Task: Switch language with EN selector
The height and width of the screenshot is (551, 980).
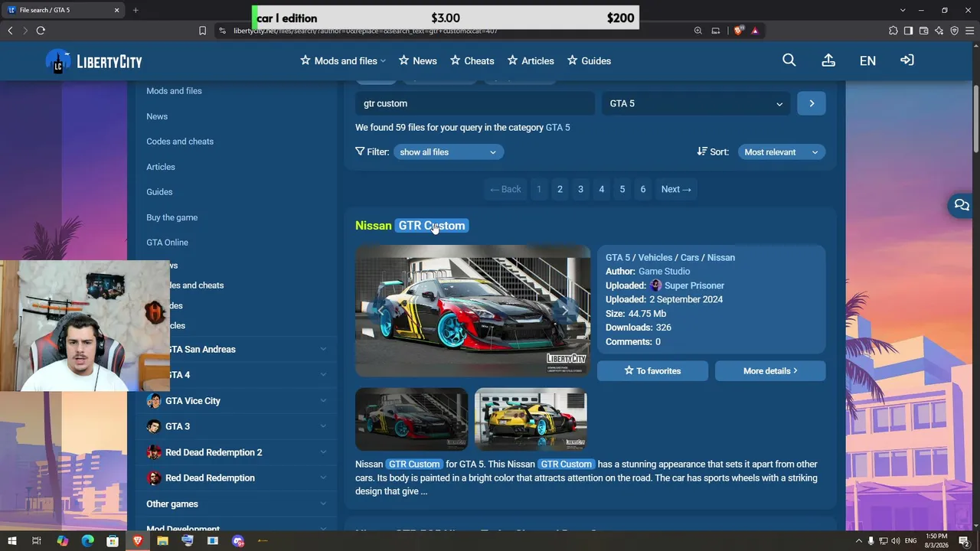Action: pyautogui.click(x=867, y=60)
